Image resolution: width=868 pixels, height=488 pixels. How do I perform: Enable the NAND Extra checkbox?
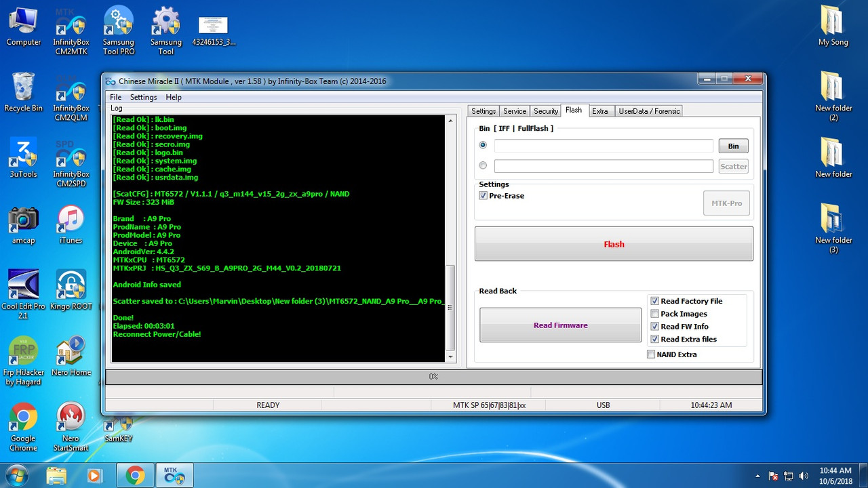(x=651, y=354)
